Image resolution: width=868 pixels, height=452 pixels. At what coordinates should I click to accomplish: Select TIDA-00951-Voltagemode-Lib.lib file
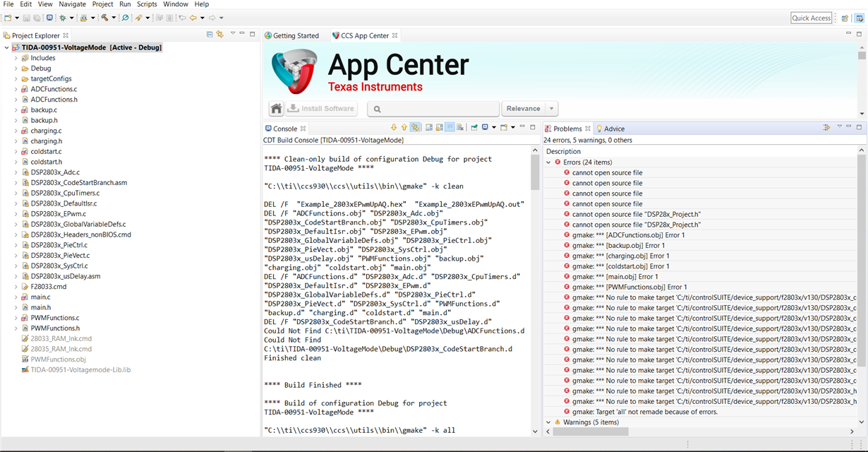coord(80,369)
